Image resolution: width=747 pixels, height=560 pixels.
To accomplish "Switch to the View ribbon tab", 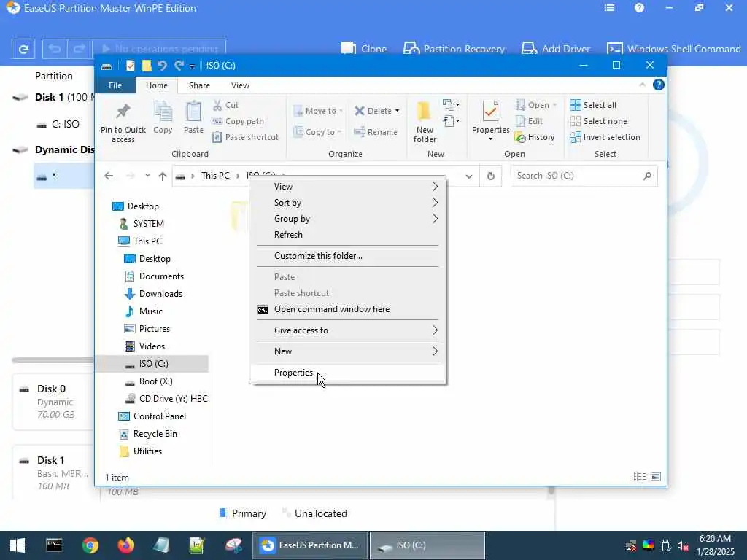I will (x=240, y=85).
